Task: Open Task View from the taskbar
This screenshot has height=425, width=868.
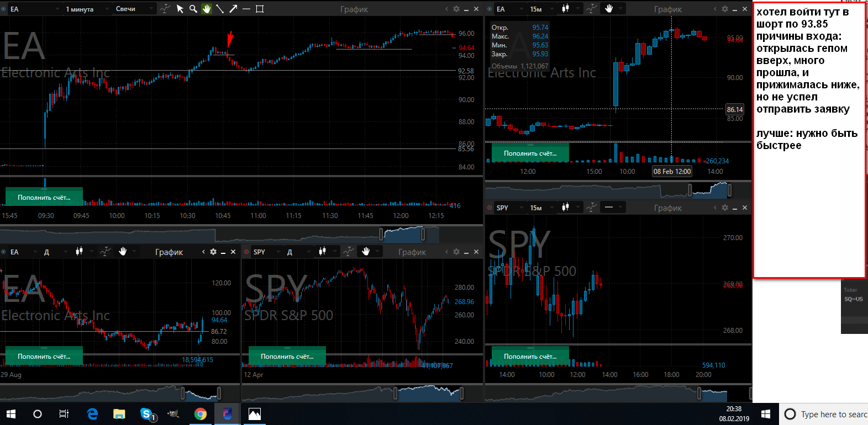Action: point(64,414)
